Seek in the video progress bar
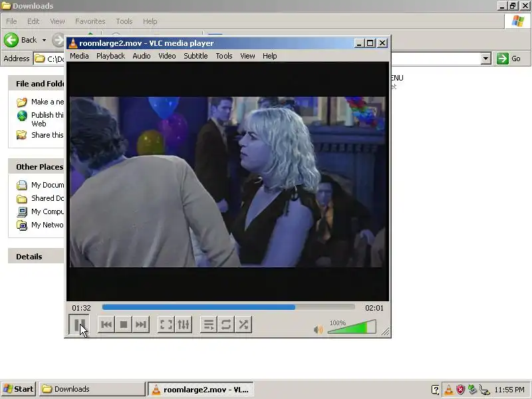Image resolution: width=532 pixels, height=399 pixels. coord(228,307)
